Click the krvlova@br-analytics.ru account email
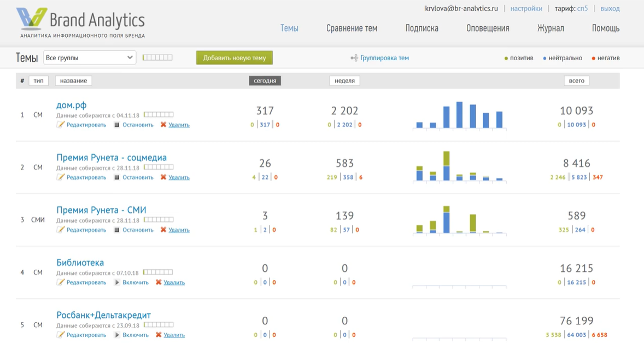 tap(461, 8)
